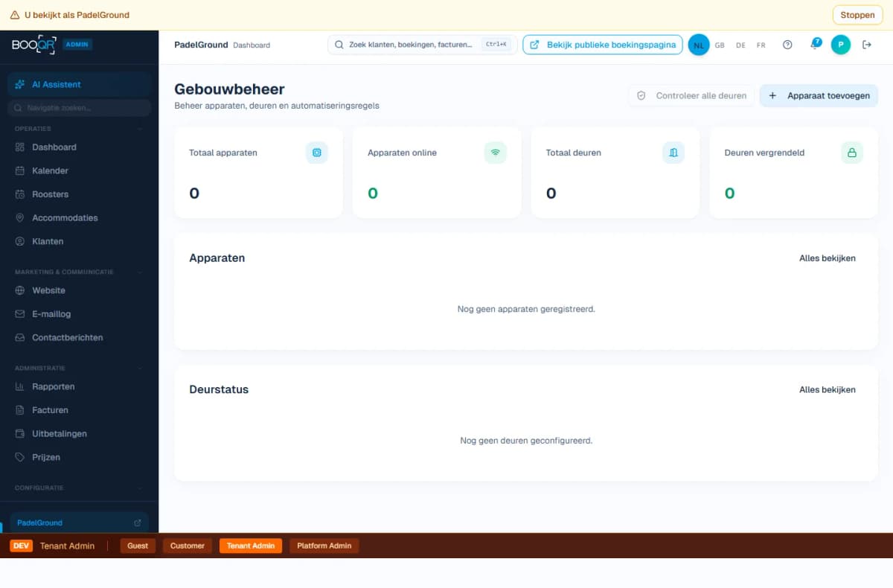Click the Totaal deuren door icon

[673, 153]
